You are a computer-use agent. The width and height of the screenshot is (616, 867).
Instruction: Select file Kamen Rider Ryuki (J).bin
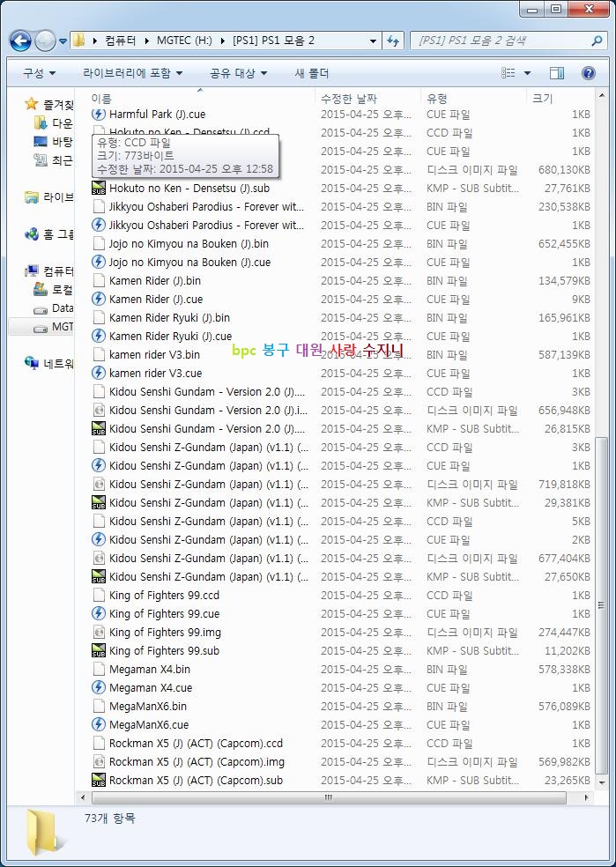pos(169,318)
